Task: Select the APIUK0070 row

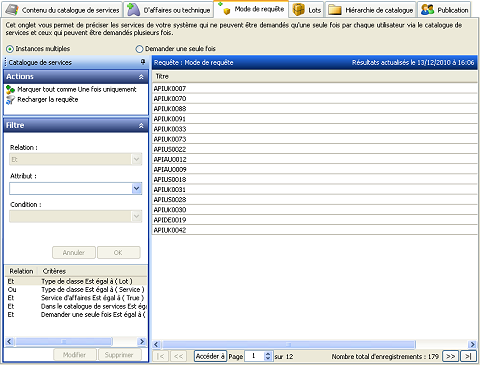Action: (315, 98)
